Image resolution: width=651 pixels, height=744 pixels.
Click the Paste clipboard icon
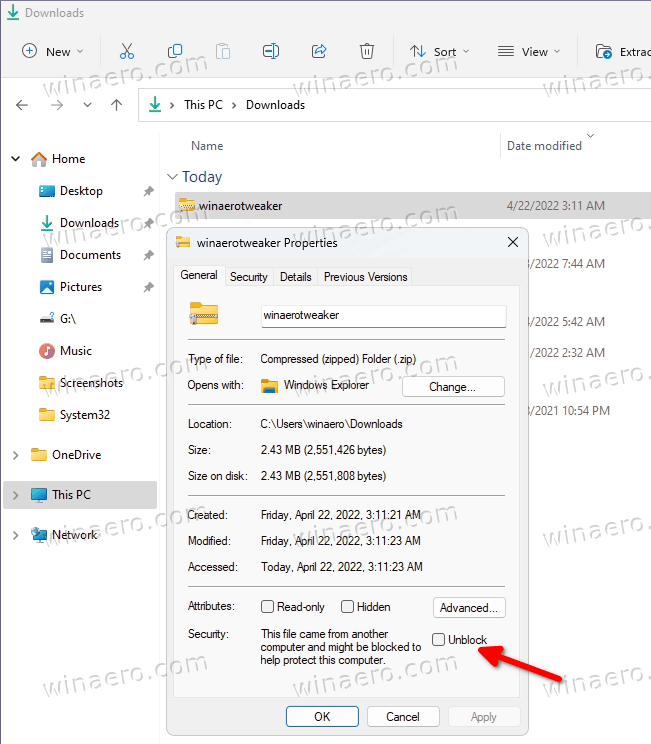pos(223,51)
